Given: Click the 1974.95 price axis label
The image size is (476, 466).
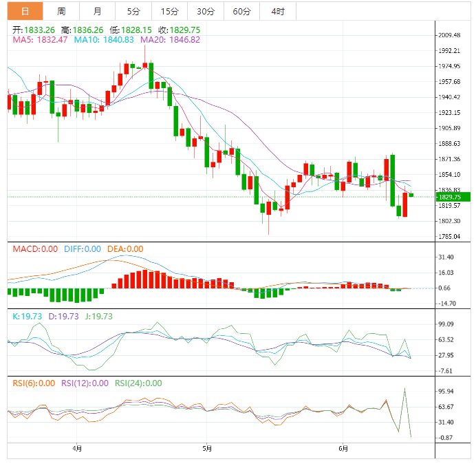Looking at the screenshot, I should tap(449, 66).
